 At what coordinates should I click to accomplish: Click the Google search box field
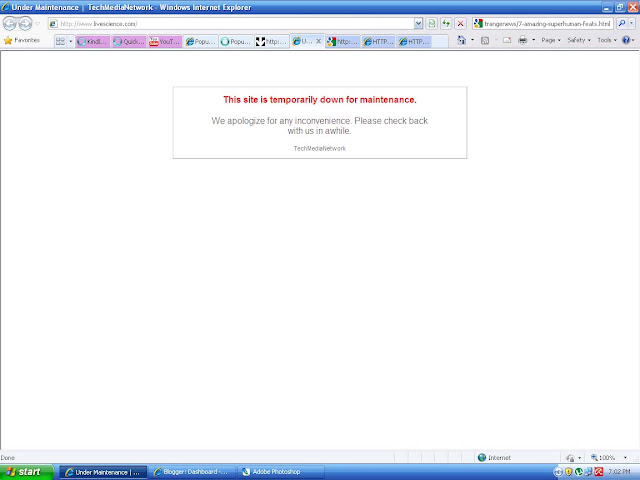pos(543,24)
